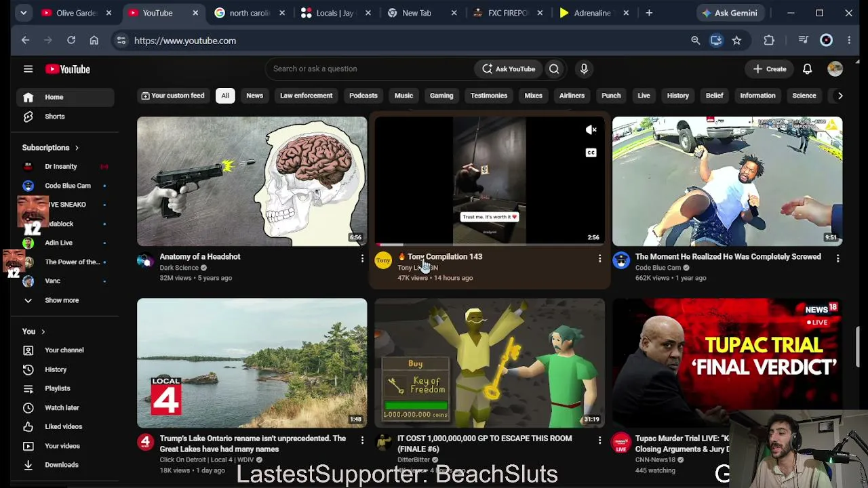Click the browser home button
This screenshot has height=488, width=868.
coord(94,41)
